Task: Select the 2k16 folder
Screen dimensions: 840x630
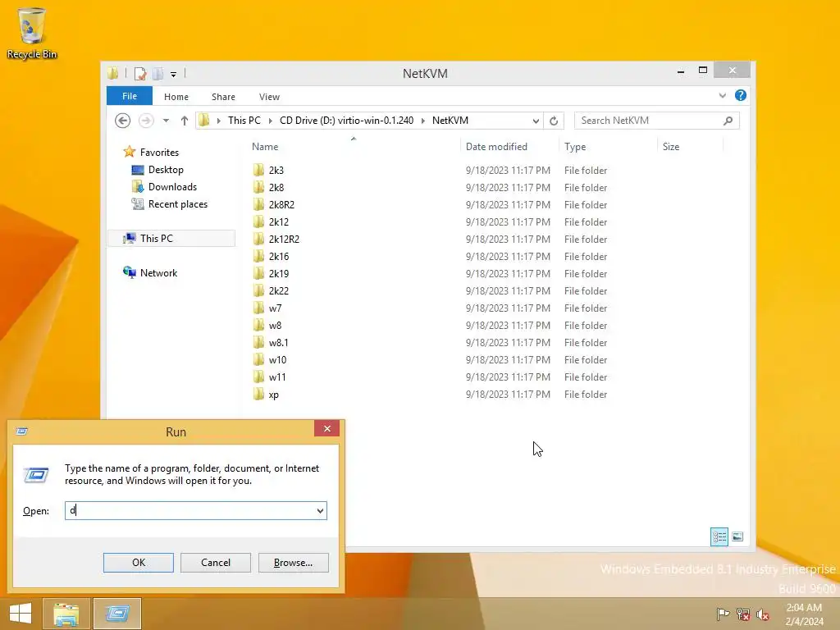Action: click(279, 256)
